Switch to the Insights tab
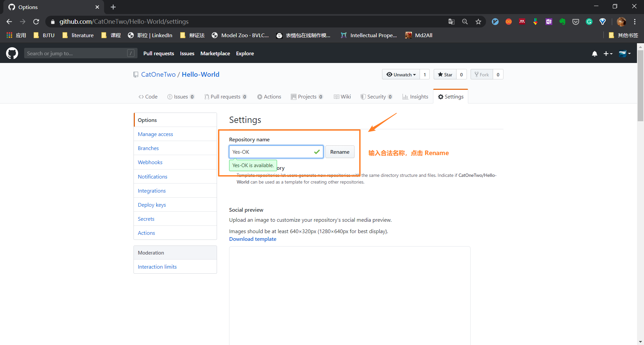 [x=415, y=97]
